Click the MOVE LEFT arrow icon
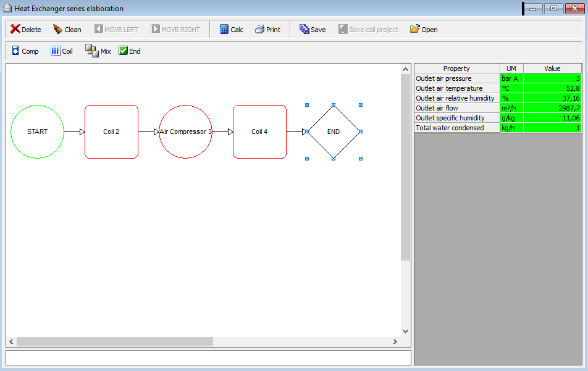The image size is (588, 371). point(98,29)
